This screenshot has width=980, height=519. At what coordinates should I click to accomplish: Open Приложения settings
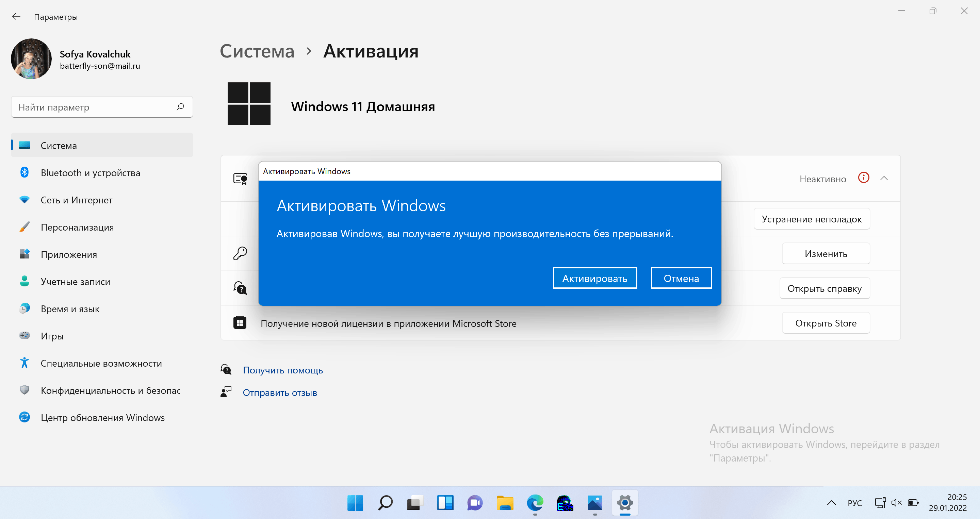pyautogui.click(x=102, y=254)
